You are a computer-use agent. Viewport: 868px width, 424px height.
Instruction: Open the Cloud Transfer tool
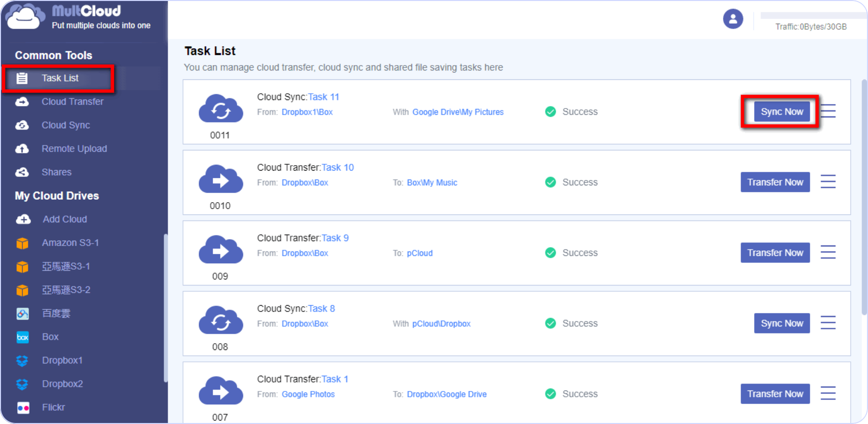(72, 102)
